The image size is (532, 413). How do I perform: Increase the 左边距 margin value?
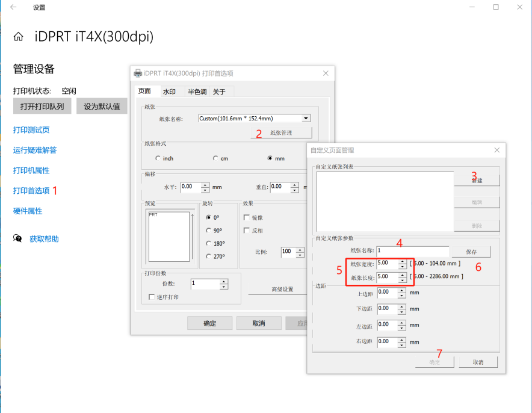(x=402, y=323)
